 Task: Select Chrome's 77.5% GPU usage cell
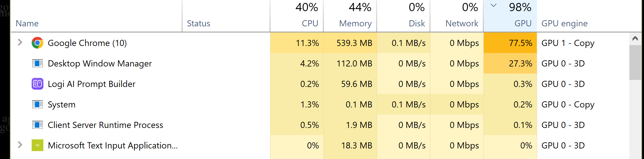[510, 43]
